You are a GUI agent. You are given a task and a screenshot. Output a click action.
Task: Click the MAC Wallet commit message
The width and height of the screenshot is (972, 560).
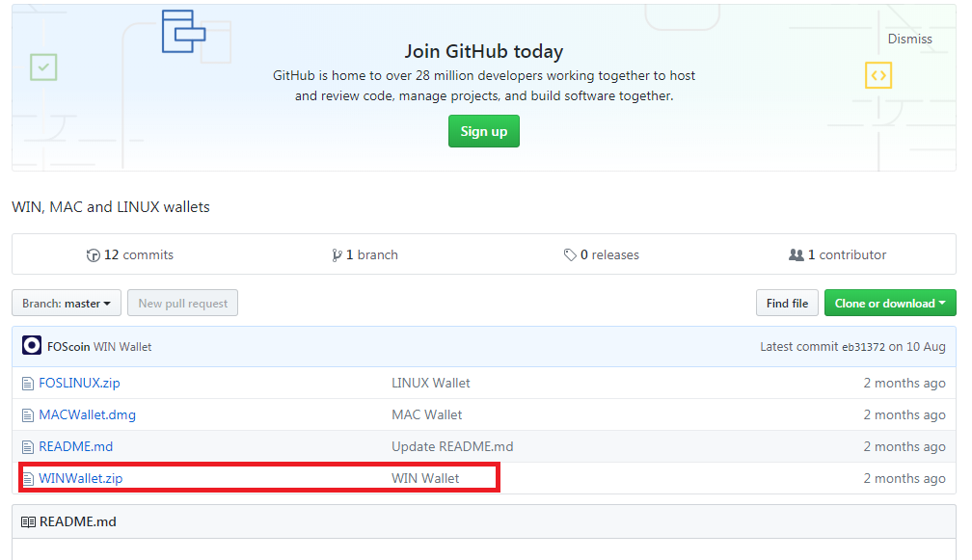[426, 415]
